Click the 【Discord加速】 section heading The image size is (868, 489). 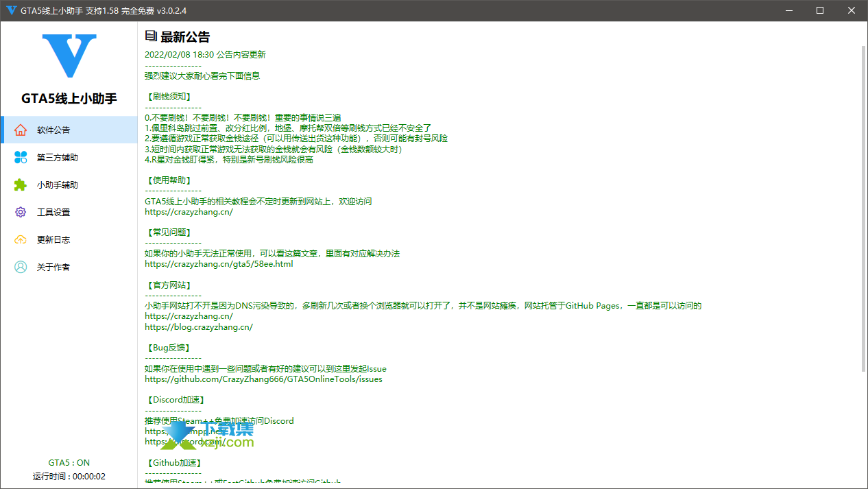click(x=176, y=400)
